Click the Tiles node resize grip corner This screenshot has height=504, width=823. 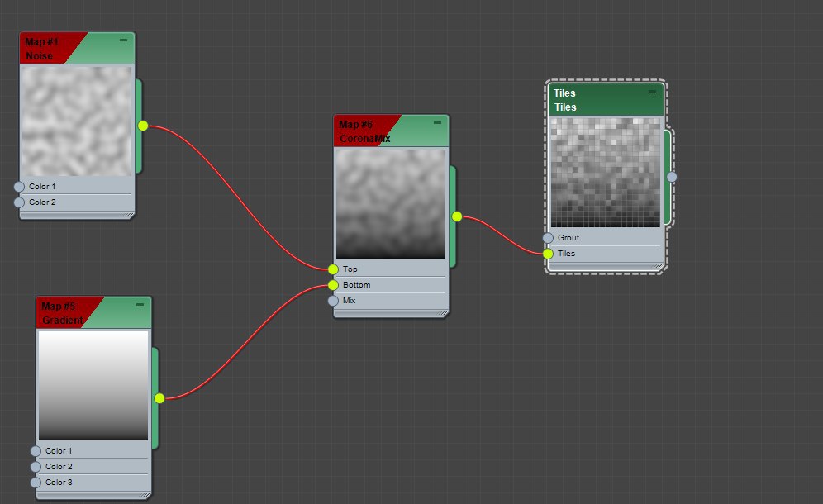659,266
